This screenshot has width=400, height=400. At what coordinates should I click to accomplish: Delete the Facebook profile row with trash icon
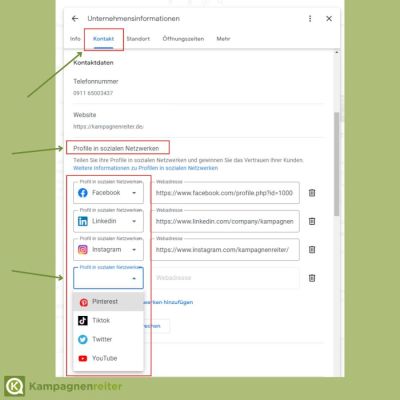click(x=312, y=193)
